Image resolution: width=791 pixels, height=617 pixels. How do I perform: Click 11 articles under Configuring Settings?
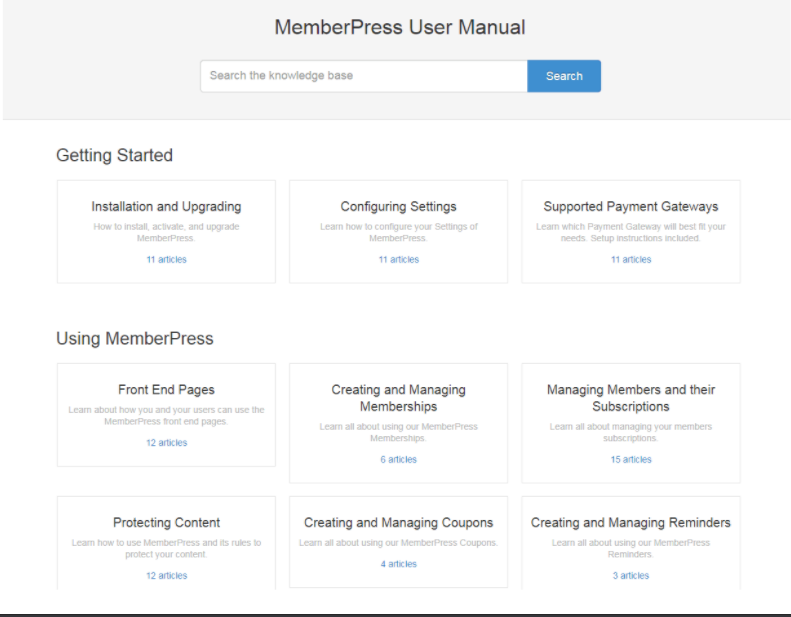pyautogui.click(x=399, y=259)
